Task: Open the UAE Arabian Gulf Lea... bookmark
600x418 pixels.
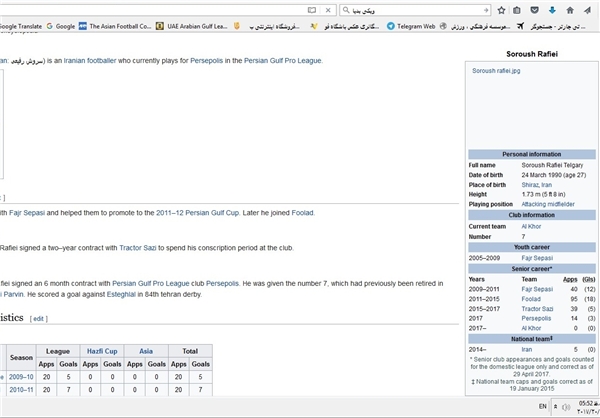Action: (192, 26)
